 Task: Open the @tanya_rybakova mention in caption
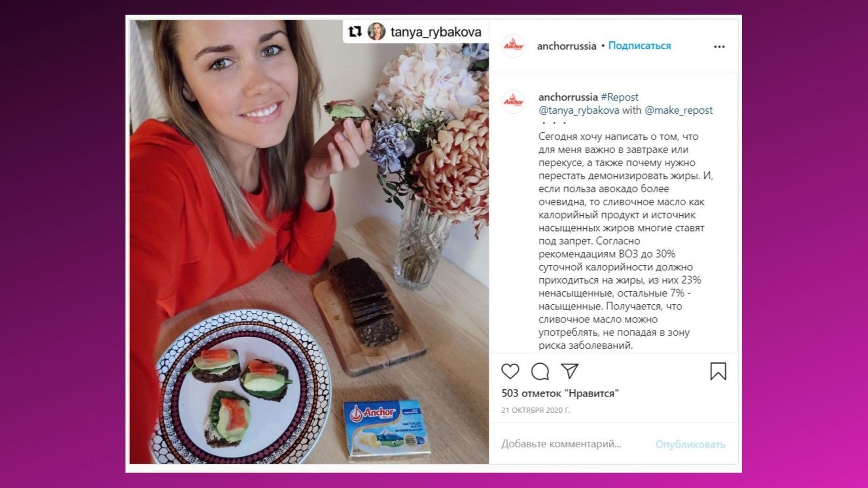coord(579,110)
